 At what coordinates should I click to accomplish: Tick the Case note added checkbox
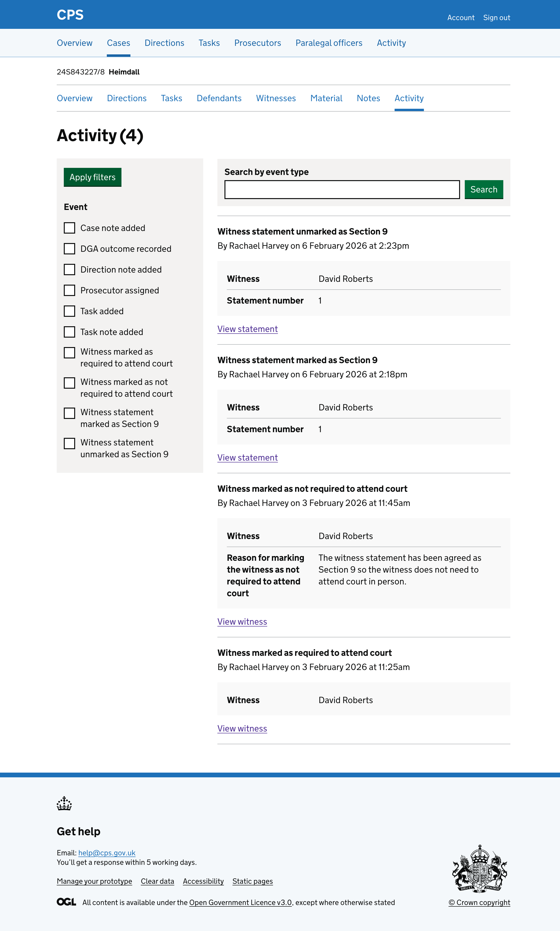pos(69,228)
